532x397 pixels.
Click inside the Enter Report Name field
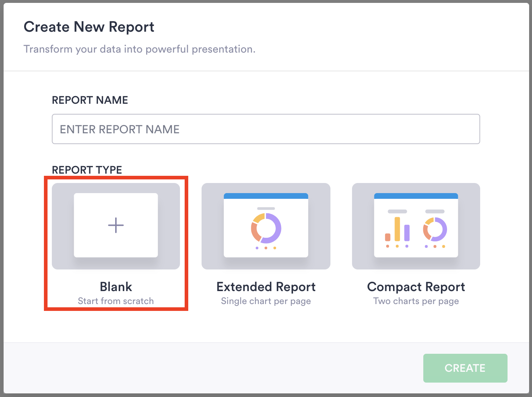(x=266, y=129)
